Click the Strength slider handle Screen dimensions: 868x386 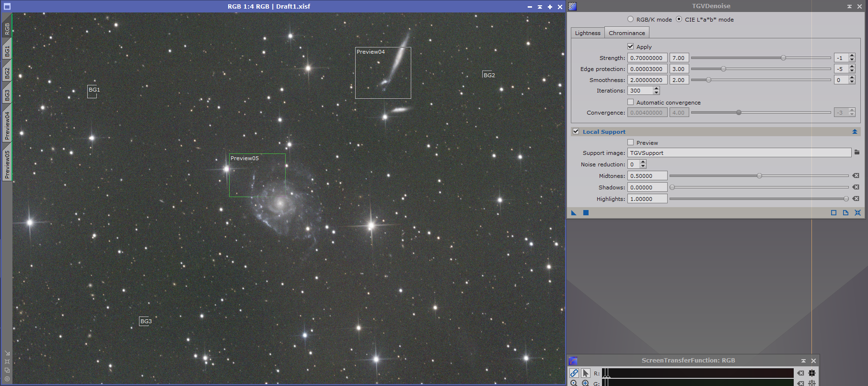click(783, 58)
